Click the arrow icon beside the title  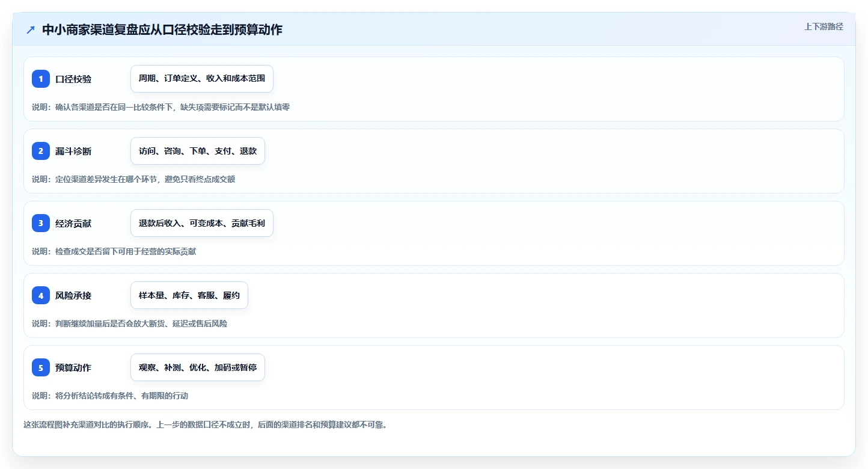tap(31, 30)
